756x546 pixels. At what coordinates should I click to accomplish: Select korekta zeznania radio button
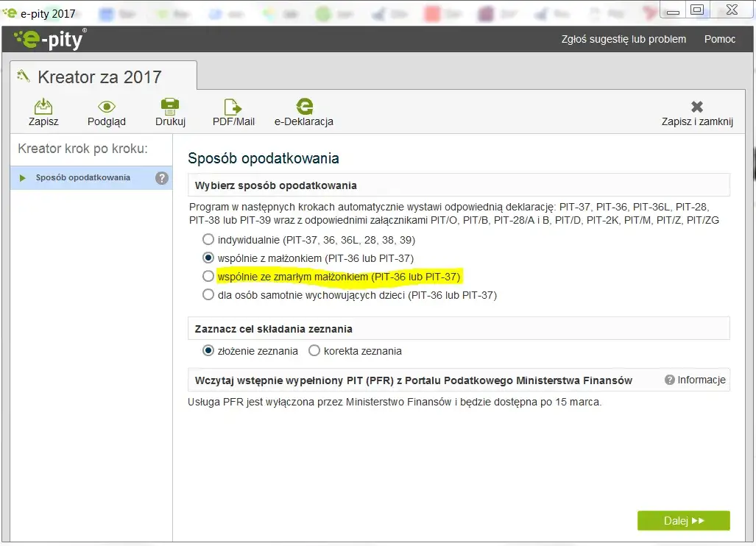[314, 350]
